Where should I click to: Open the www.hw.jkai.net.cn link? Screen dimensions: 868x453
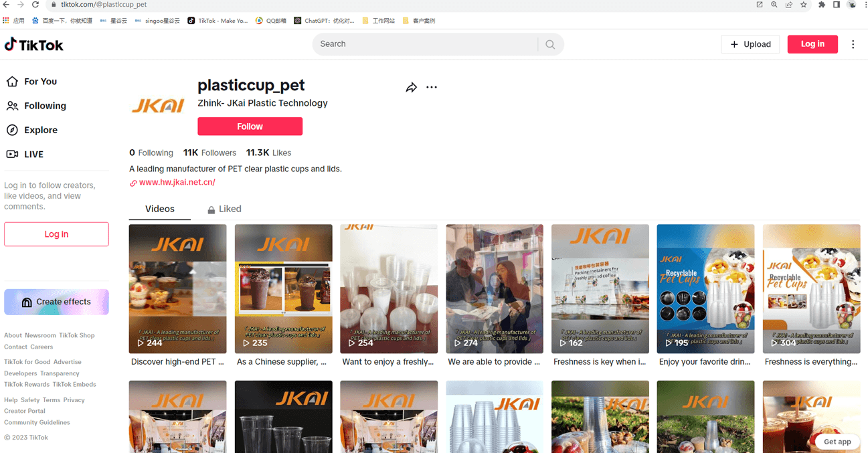click(177, 182)
